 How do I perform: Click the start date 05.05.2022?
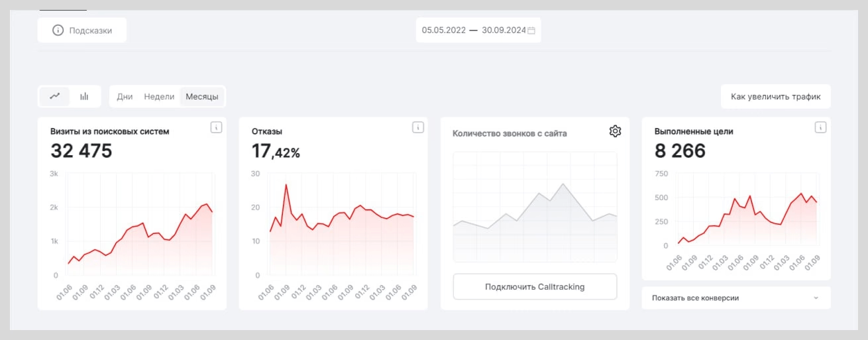pyautogui.click(x=444, y=30)
